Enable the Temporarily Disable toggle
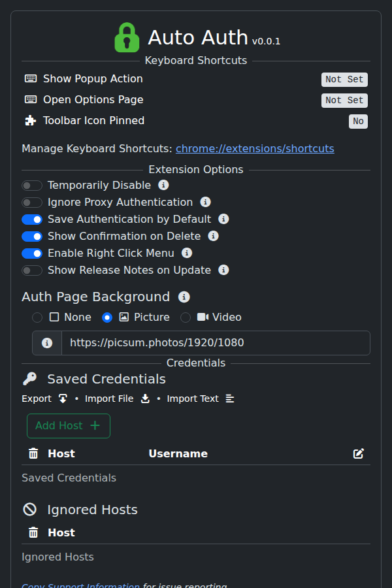The image size is (392, 588). click(x=32, y=186)
